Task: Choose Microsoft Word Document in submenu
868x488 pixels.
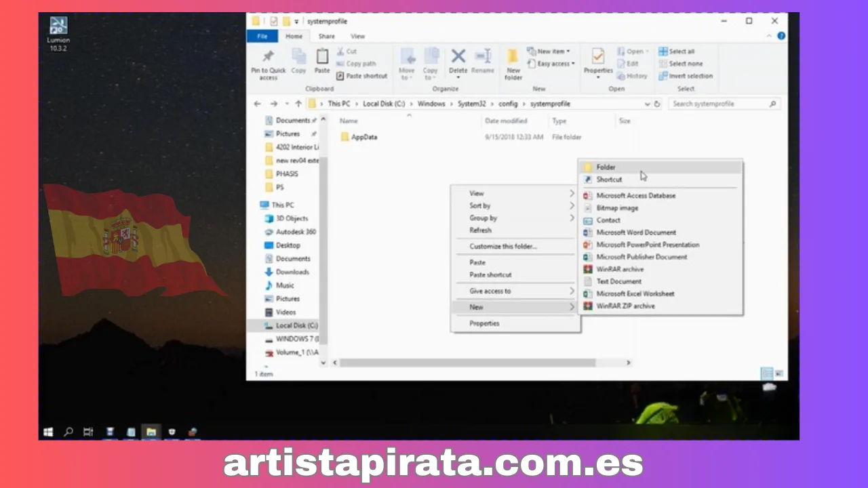Action: [659, 232]
